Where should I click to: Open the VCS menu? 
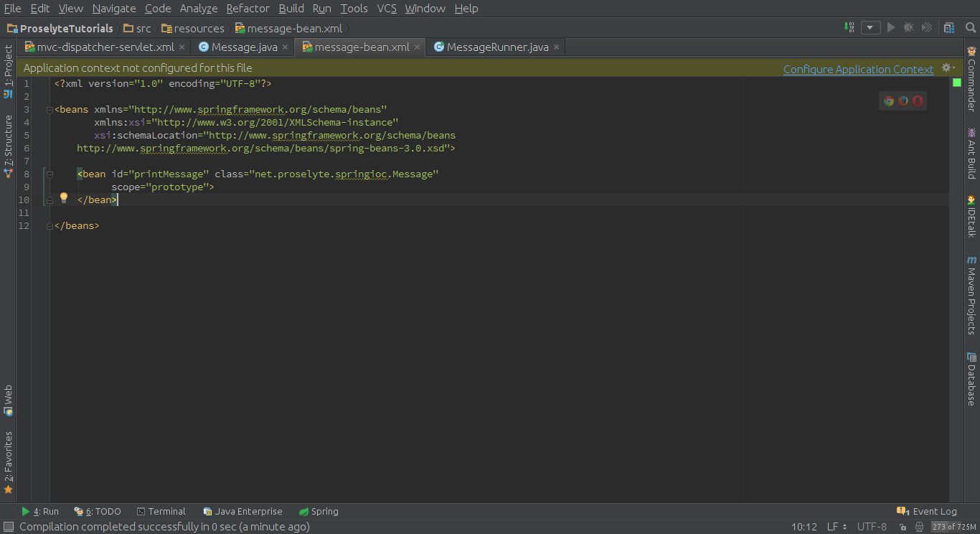click(x=386, y=8)
